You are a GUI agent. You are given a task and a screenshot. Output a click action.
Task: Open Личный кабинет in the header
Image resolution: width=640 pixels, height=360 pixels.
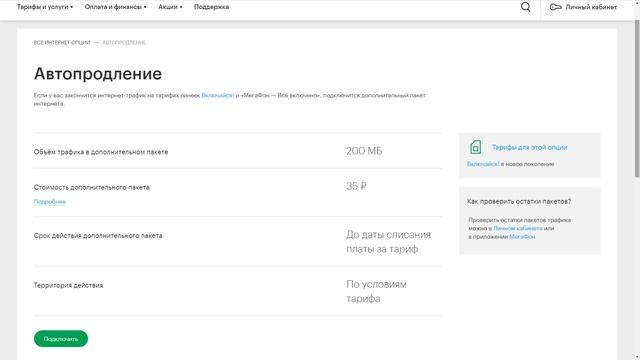pos(591,7)
